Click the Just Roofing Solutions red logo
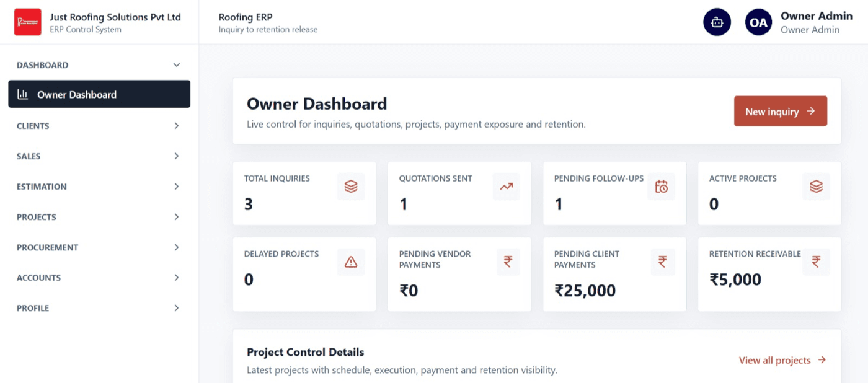The width and height of the screenshot is (868, 383). [27, 22]
